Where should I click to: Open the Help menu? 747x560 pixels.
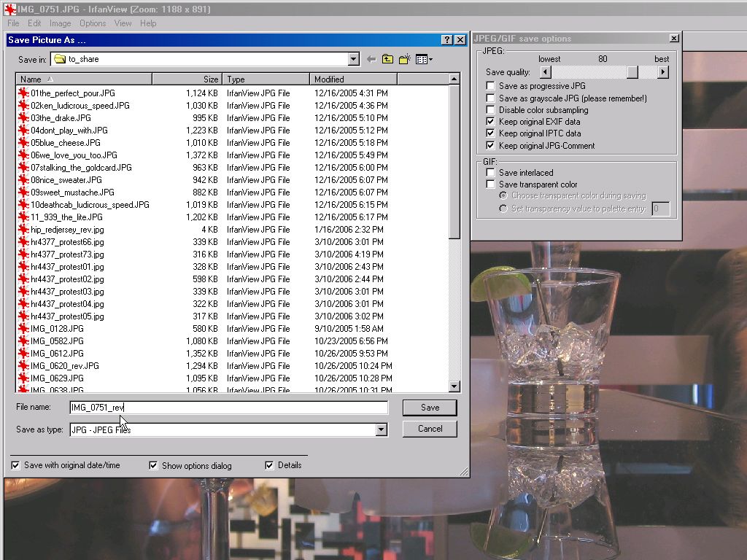pos(148,23)
